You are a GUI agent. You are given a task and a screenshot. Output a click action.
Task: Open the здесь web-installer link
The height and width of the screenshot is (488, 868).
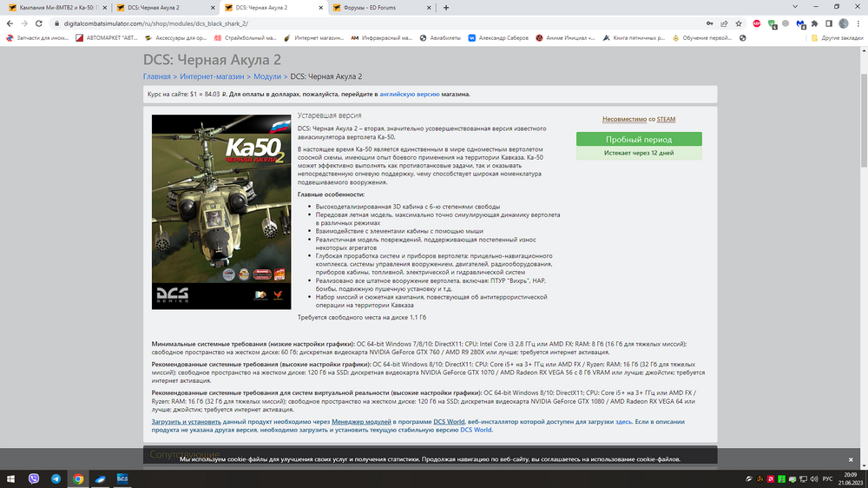click(623, 421)
